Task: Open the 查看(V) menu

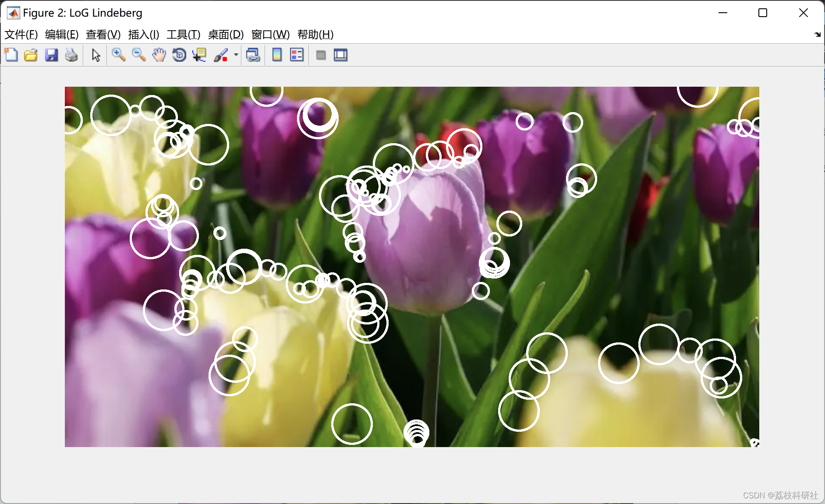Action: [103, 35]
